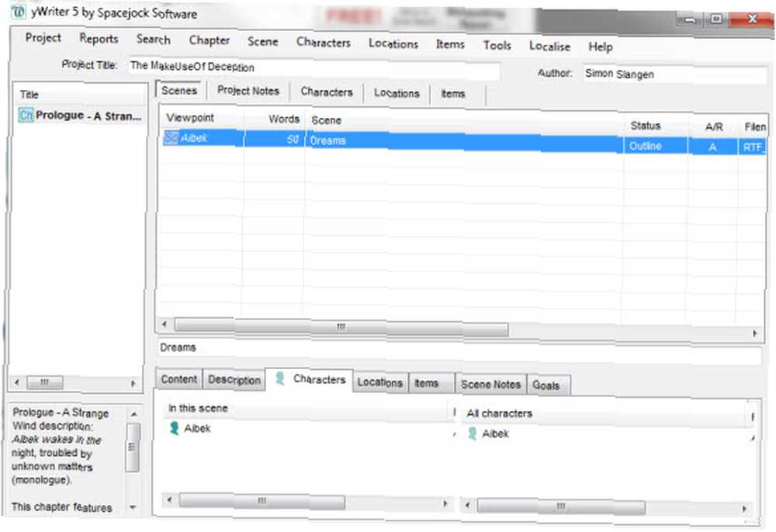The width and height of the screenshot is (776, 532).
Task: Click the chapter list right scroll arrow
Action: point(133,383)
